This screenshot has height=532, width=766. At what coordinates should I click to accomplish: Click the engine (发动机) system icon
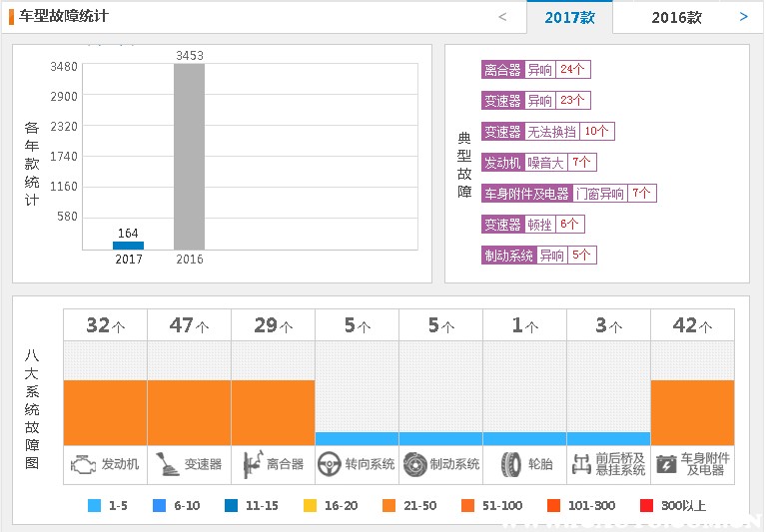[x=84, y=464]
